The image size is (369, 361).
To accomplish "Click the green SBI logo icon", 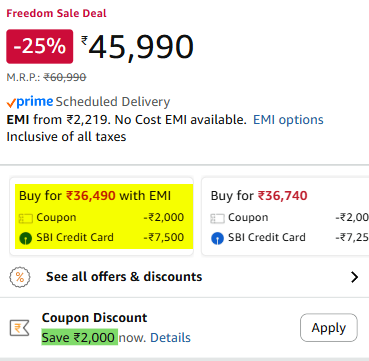I will 26,238.
